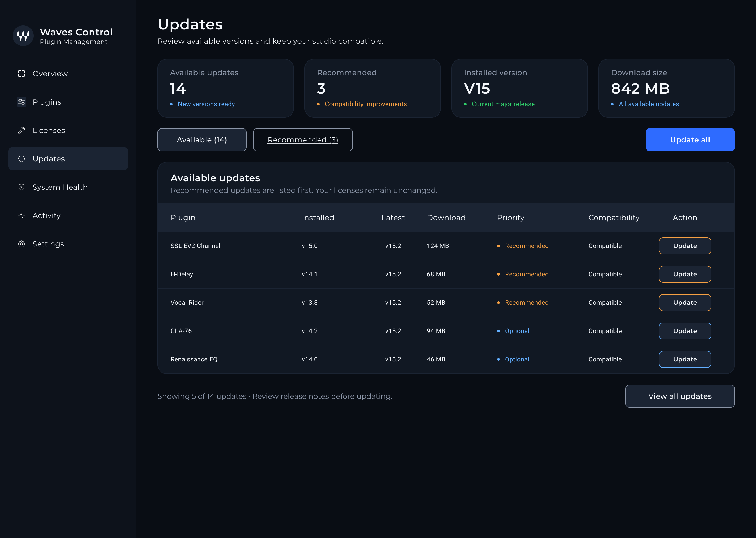This screenshot has height=538, width=756.
Task: Click the Plugin column header
Action: [x=183, y=218]
